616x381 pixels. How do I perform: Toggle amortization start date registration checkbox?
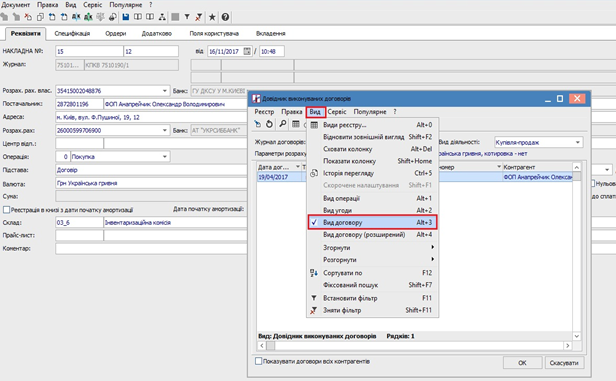pos(6,210)
